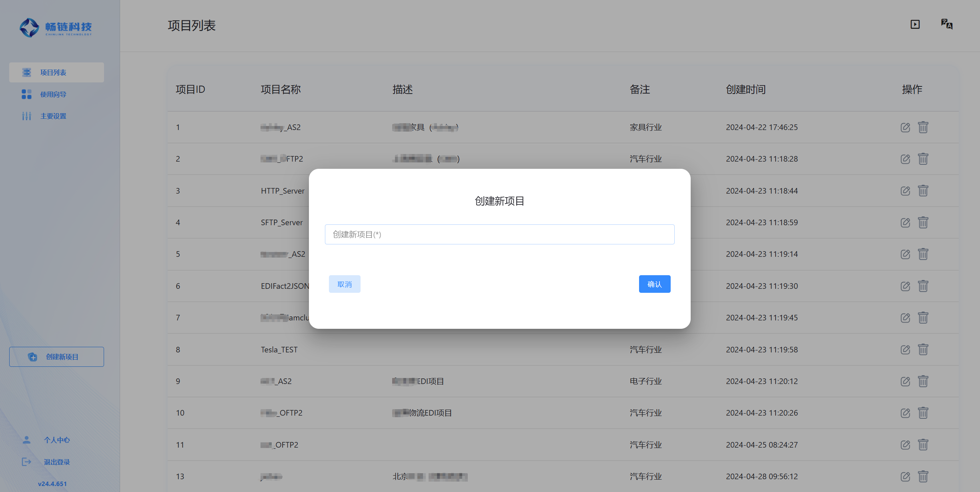Edit project 10 with the pencil icon
The image size is (980, 492).
[905, 413]
